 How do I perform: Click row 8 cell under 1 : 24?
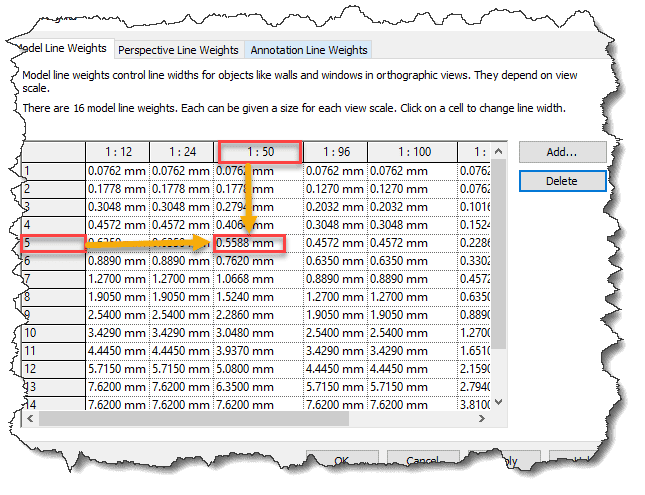tap(182, 297)
